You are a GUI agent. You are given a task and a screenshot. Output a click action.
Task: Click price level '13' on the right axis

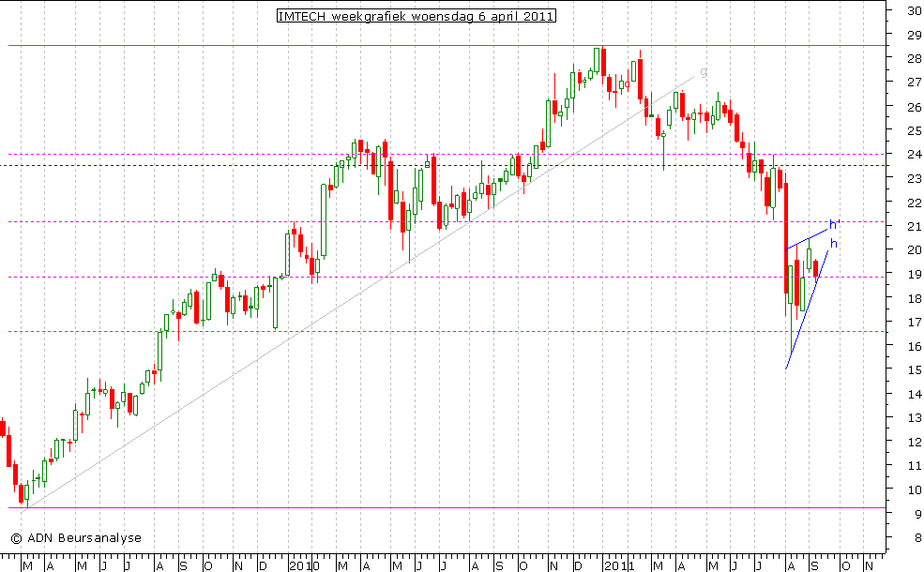pyautogui.click(x=914, y=418)
